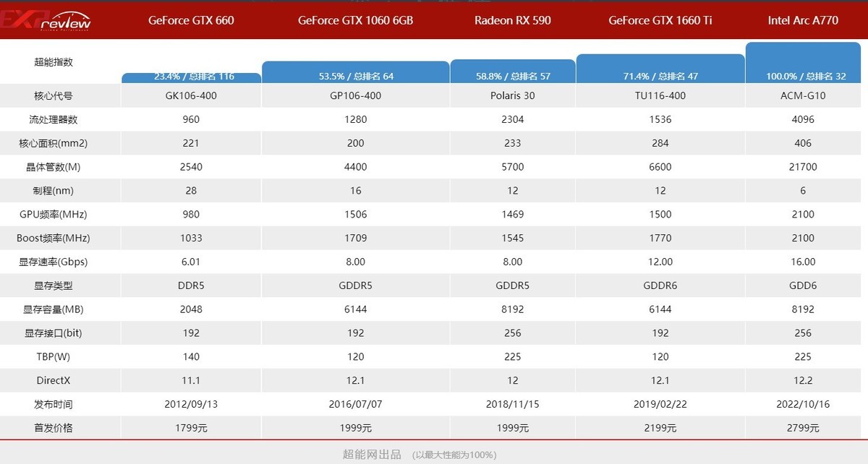Screen dimensions: 868x464
Task: Click the 406 core area value
Action: (803, 143)
